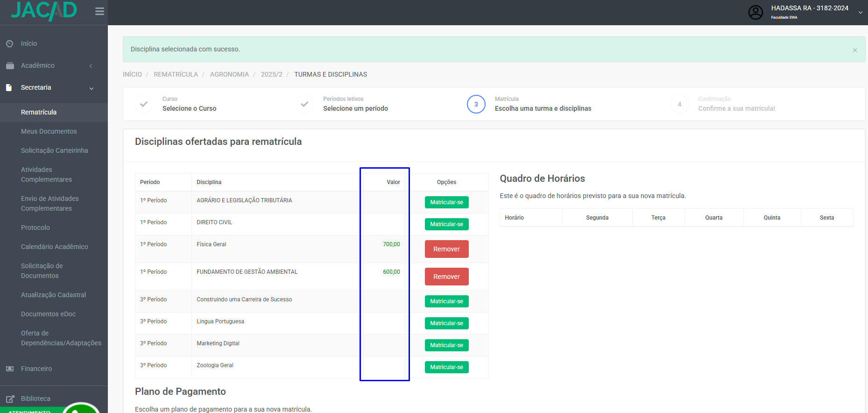Image resolution: width=868 pixels, height=413 pixels.
Task: Matricular-se in Construindo uma Carreira de Sucesso
Action: 447,301
